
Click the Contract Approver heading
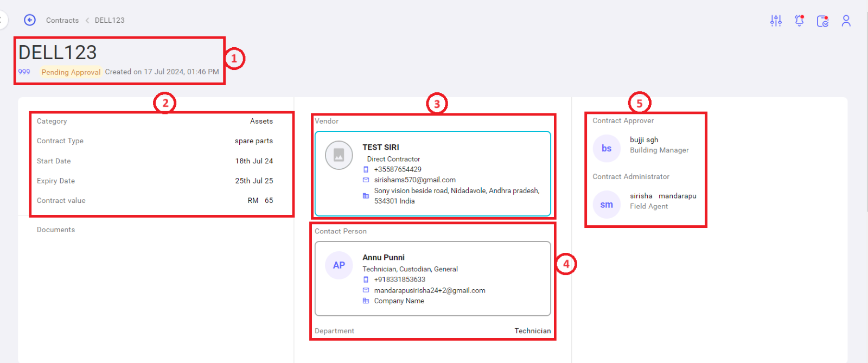[623, 120]
